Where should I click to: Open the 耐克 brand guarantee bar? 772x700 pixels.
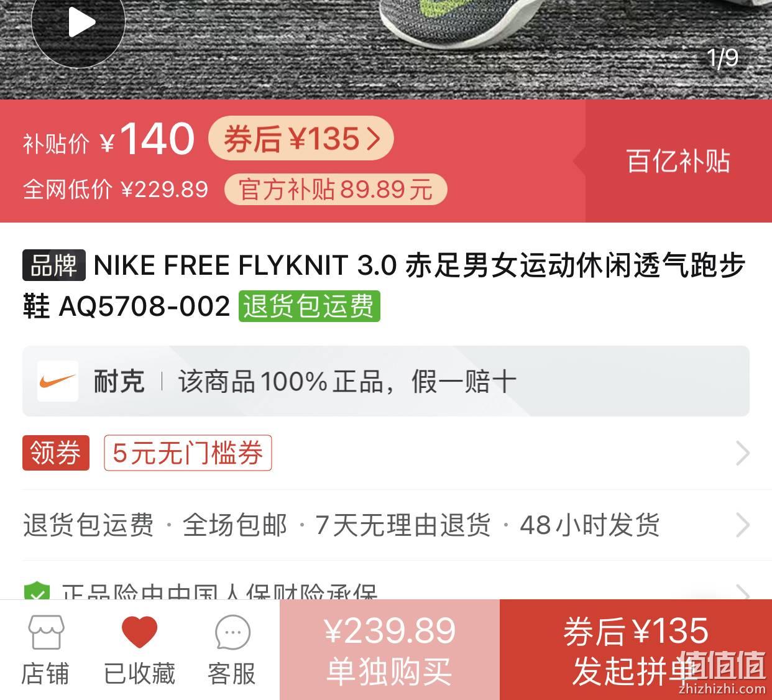point(386,381)
